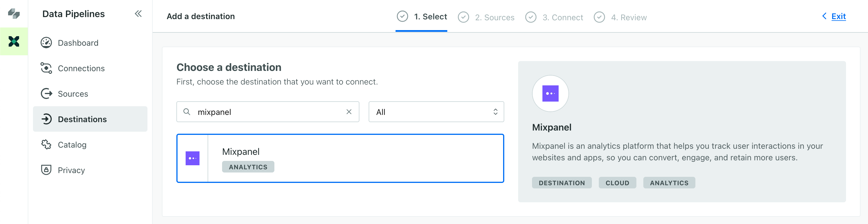Click the Mixpanel logo in result card
Screen dimensions: 868x224
(192, 158)
